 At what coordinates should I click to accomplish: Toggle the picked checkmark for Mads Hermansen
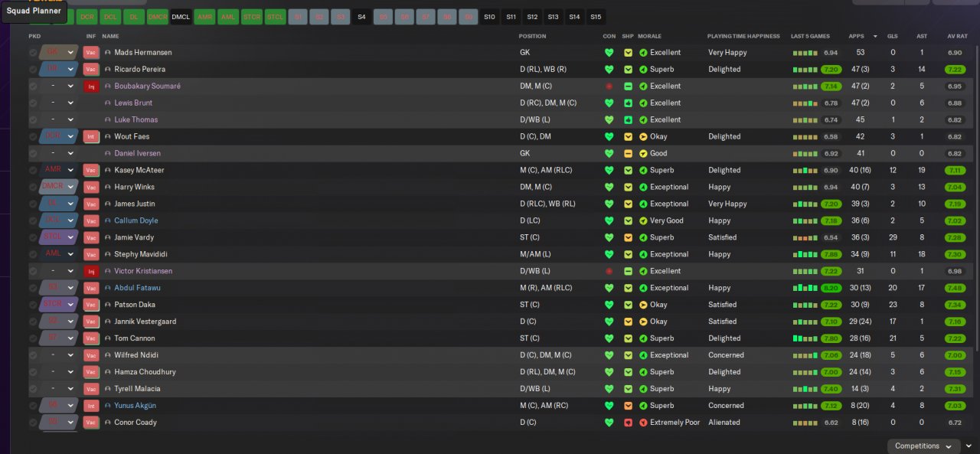(x=33, y=53)
